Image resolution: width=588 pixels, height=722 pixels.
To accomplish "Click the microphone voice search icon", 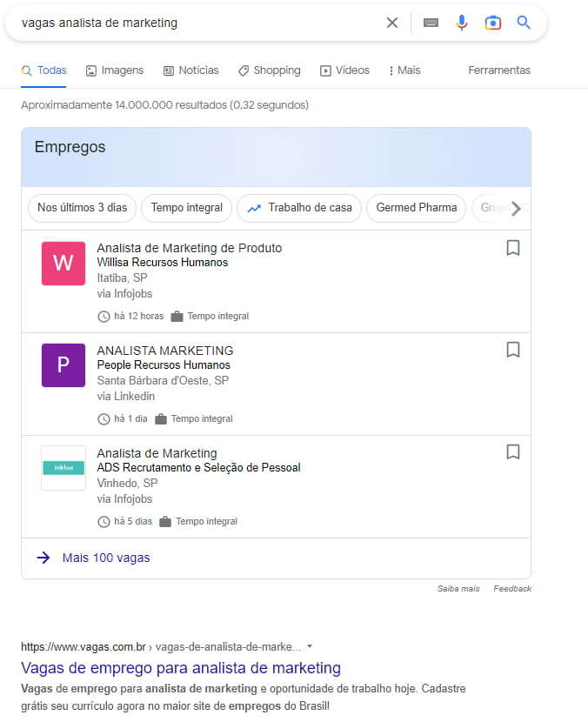I will click(x=462, y=23).
